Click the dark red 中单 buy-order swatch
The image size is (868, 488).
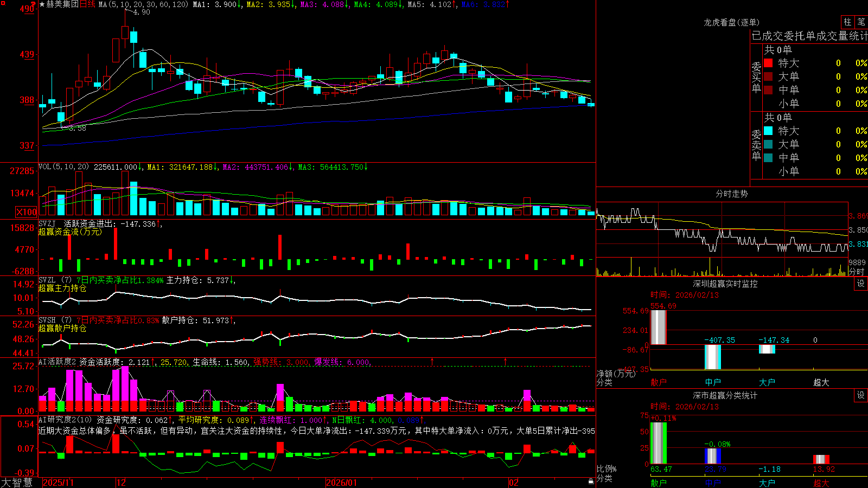pyautogui.click(x=768, y=90)
